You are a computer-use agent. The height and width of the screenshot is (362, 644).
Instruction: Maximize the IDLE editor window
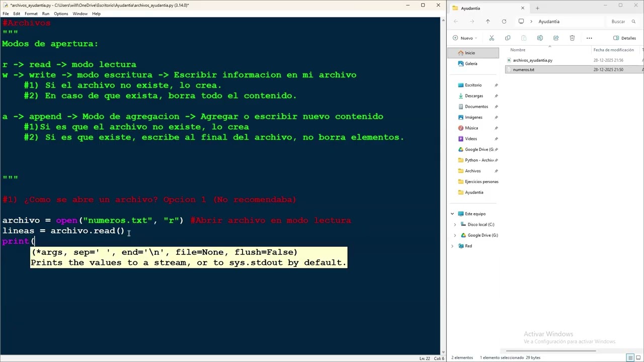click(423, 5)
